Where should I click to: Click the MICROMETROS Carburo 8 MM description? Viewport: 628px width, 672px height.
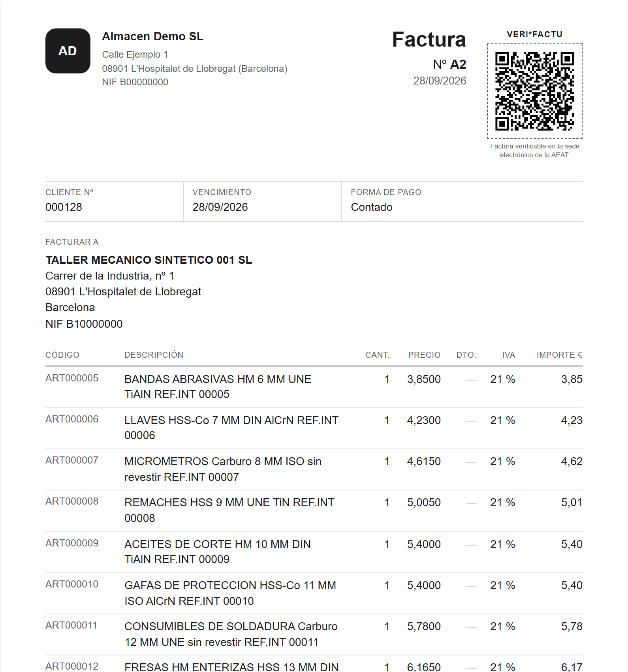pyautogui.click(x=223, y=469)
